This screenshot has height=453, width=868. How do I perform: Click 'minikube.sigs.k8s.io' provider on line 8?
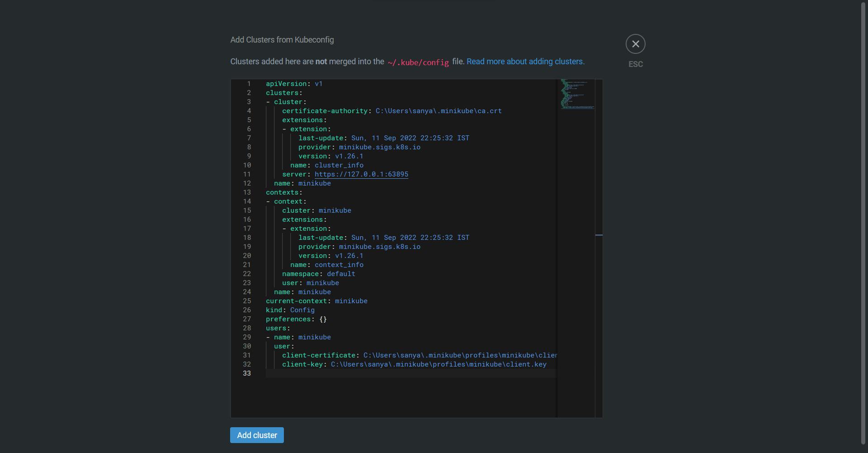click(380, 147)
